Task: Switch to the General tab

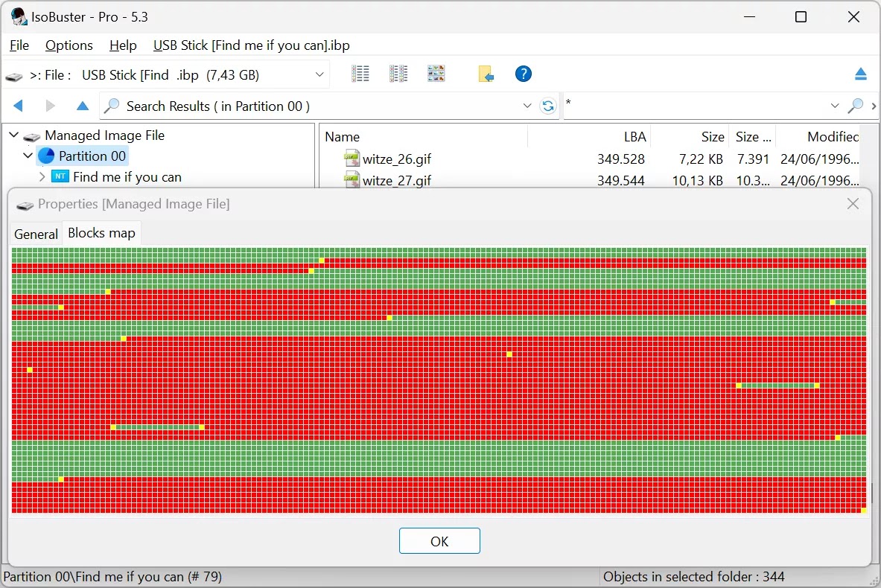Action: click(35, 233)
